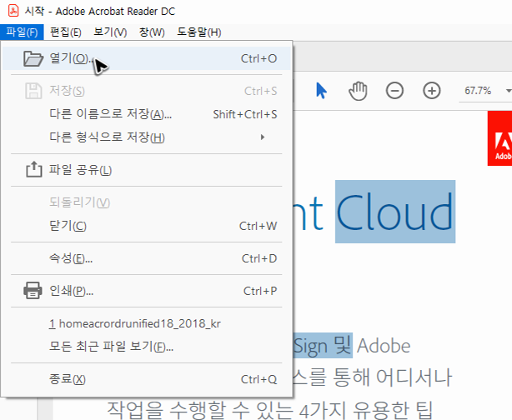Select the arrow selection tool in toolbar
The image size is (512, 420).
(321, 90)
